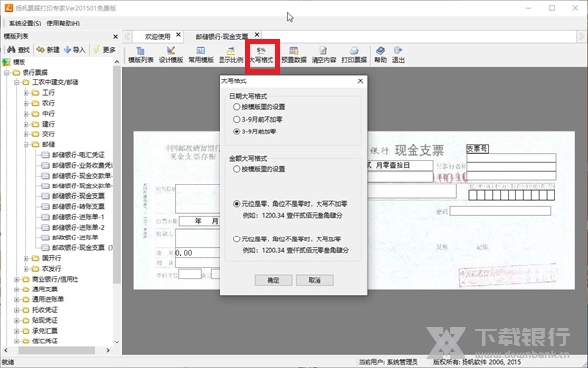Open the 设计模板 design tool
Viewport: 588px width, 368px height.
[171, 54]
